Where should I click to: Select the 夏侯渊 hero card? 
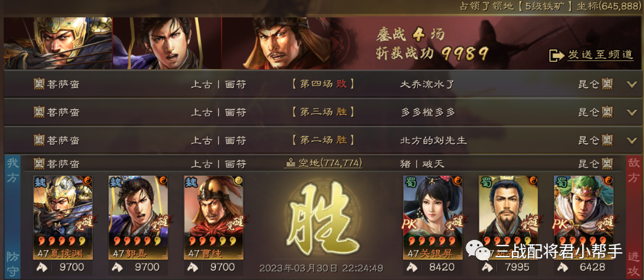point(63,218)
